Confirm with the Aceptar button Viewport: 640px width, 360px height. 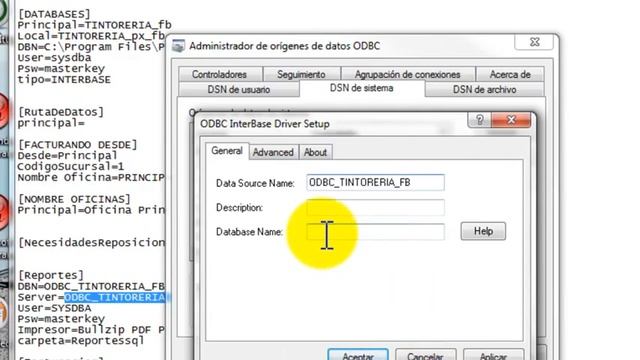(358, 355)
